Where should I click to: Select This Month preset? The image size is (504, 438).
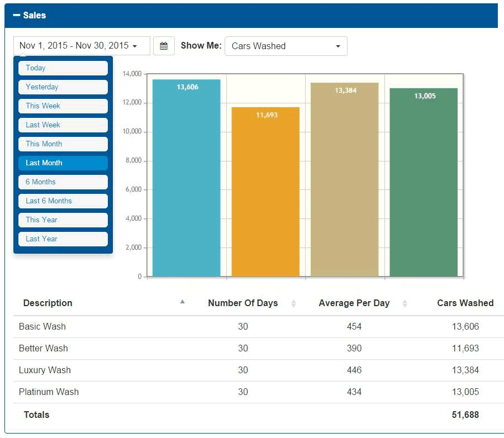click(63, 144)
